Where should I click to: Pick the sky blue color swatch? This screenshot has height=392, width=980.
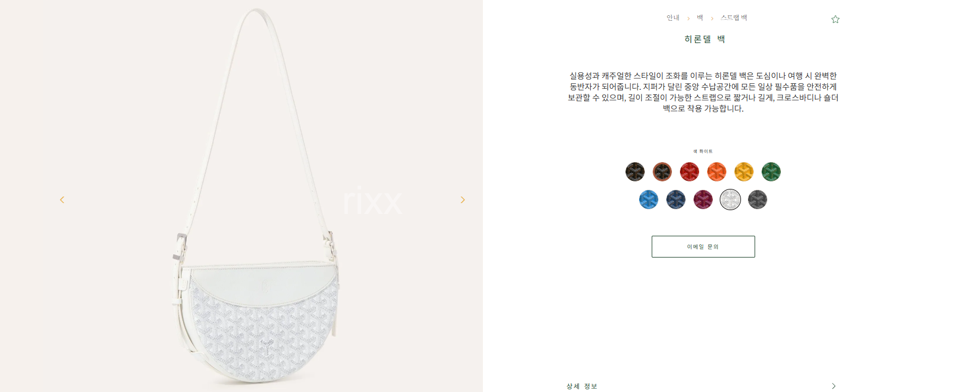648,200
